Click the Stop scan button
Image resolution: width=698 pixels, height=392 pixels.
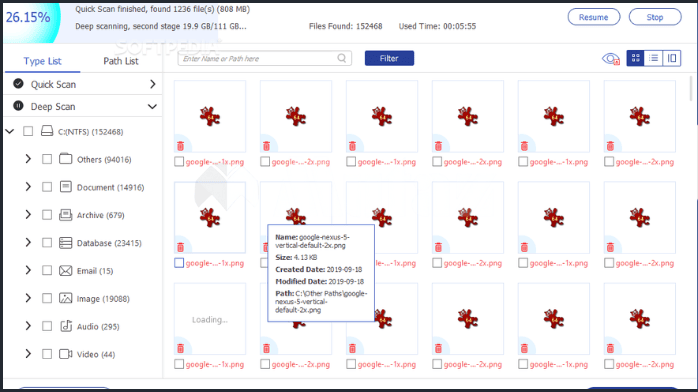tap(655, 17)
